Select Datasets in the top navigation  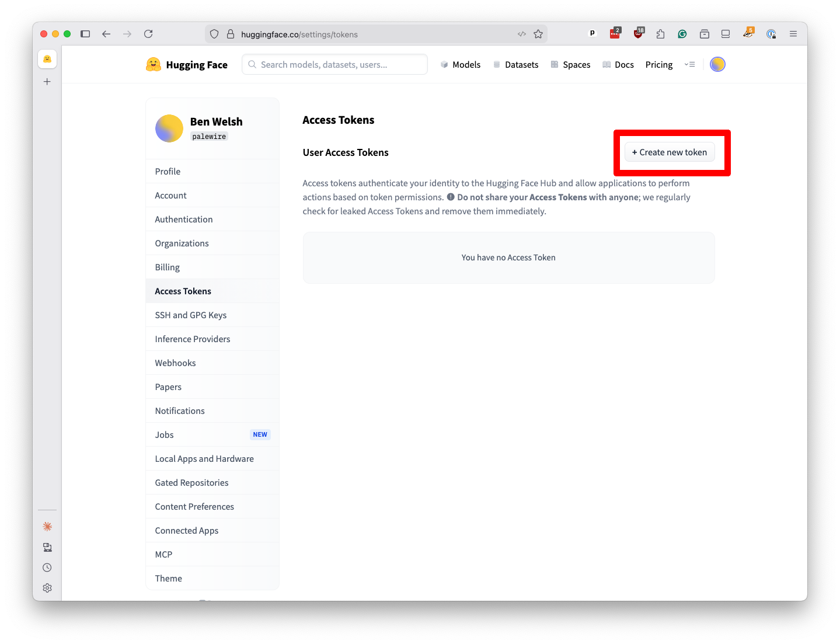[521, 64]
